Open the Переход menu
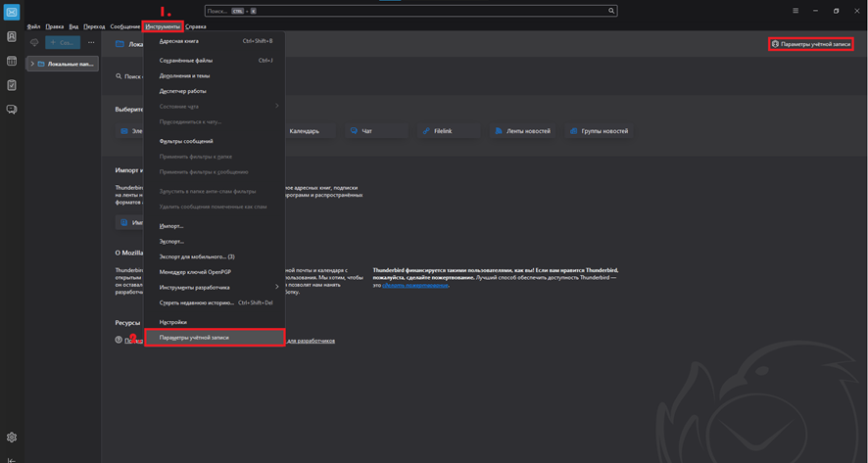This screenshot has height=463, width=868. 94,26
